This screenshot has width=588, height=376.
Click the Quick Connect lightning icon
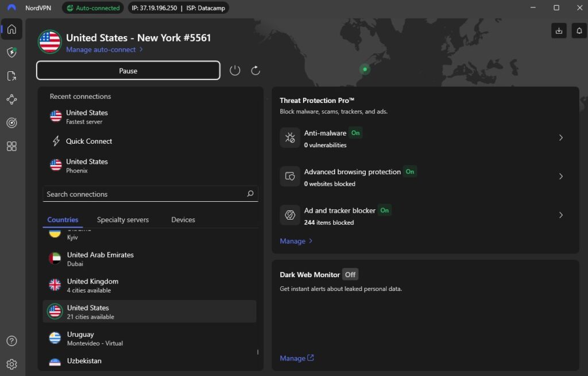56,141
